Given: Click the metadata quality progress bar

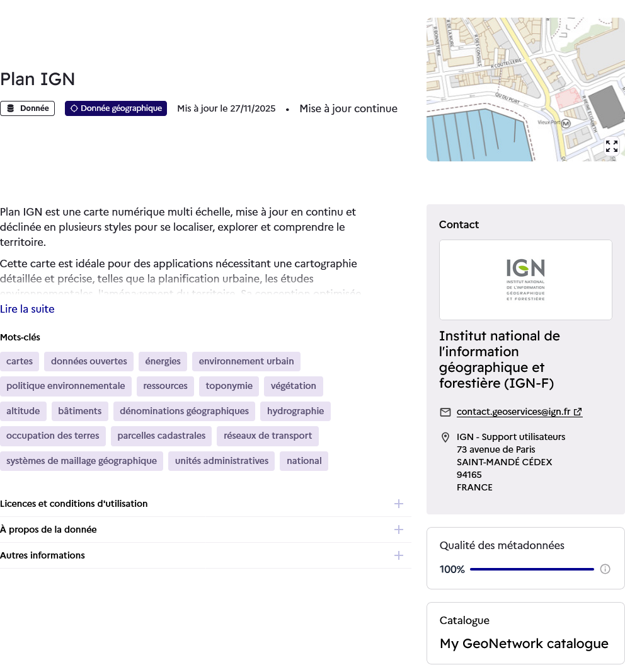Looking at the screenshot, I should tap(531, 569).
